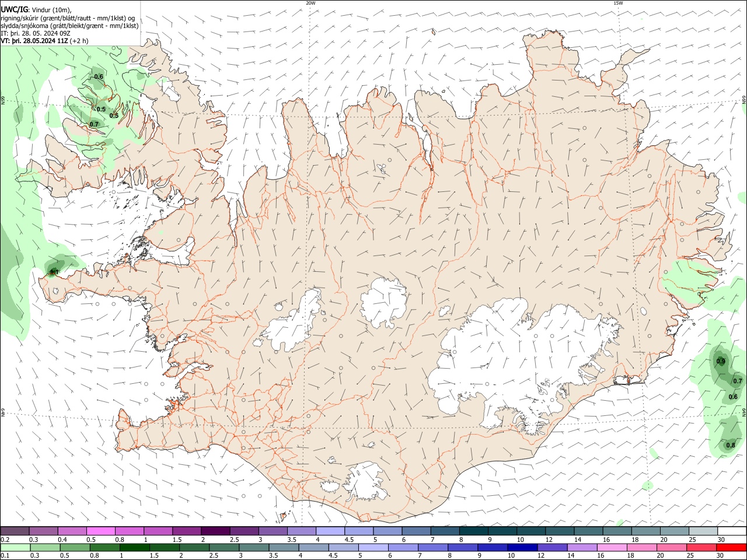Screen dimensions: 747x560
Task: Pick the light pink swatch above rain label 16
Action: click(x=612, y=547)
